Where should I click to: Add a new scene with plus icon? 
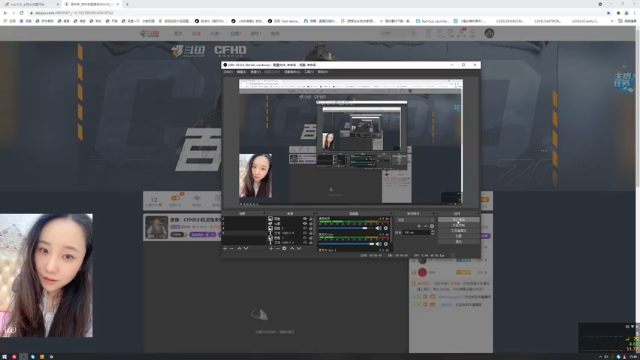point(225,248)
